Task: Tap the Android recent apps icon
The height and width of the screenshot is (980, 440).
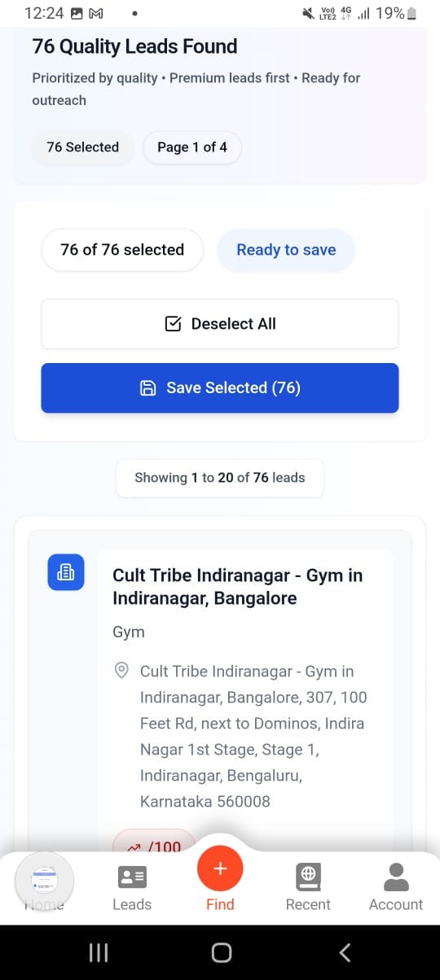Action: (99, 952)
